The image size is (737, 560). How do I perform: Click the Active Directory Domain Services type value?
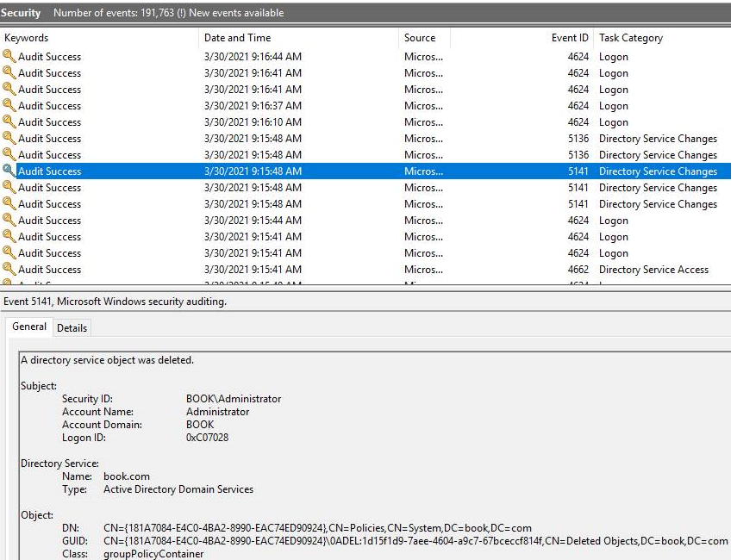(178, 489)
